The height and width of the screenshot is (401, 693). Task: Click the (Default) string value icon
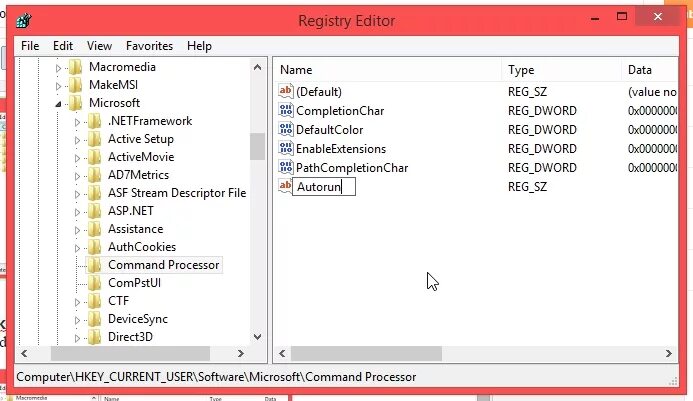coord(286,92)
